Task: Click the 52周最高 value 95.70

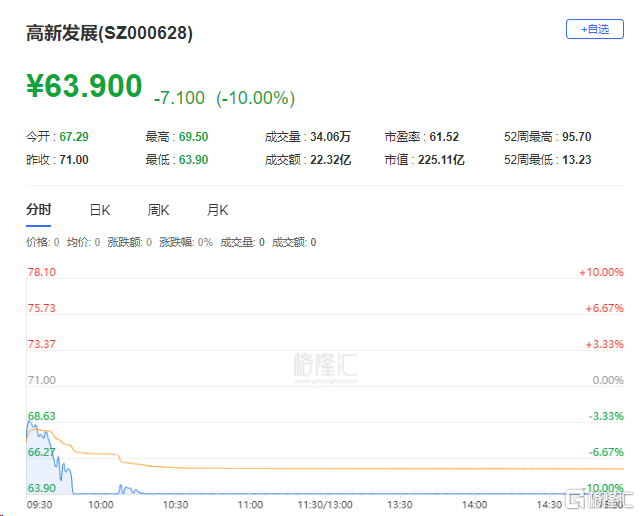Action: pos(577,136)
